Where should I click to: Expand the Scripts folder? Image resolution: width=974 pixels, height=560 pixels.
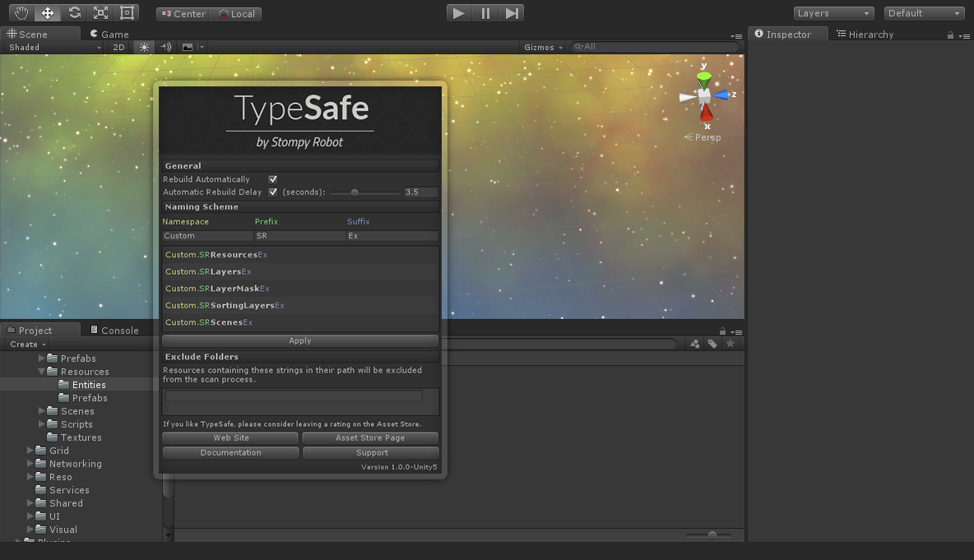(42, 424)
